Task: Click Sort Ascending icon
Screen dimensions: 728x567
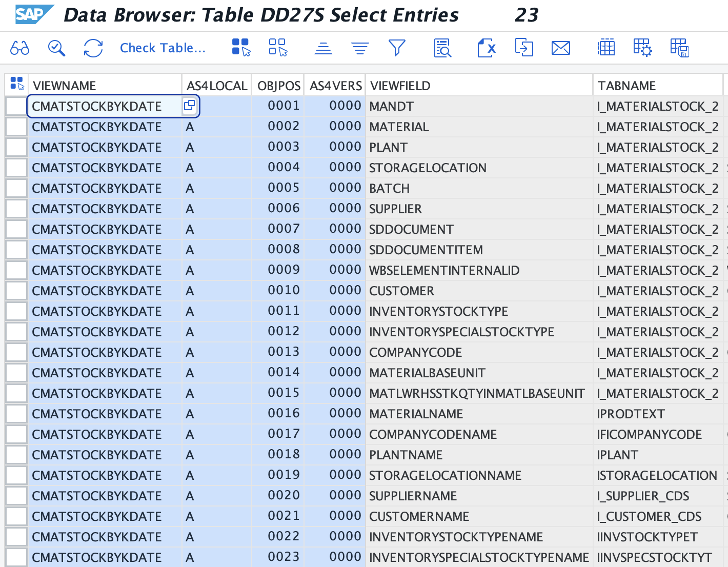Action: click(323, 48)
